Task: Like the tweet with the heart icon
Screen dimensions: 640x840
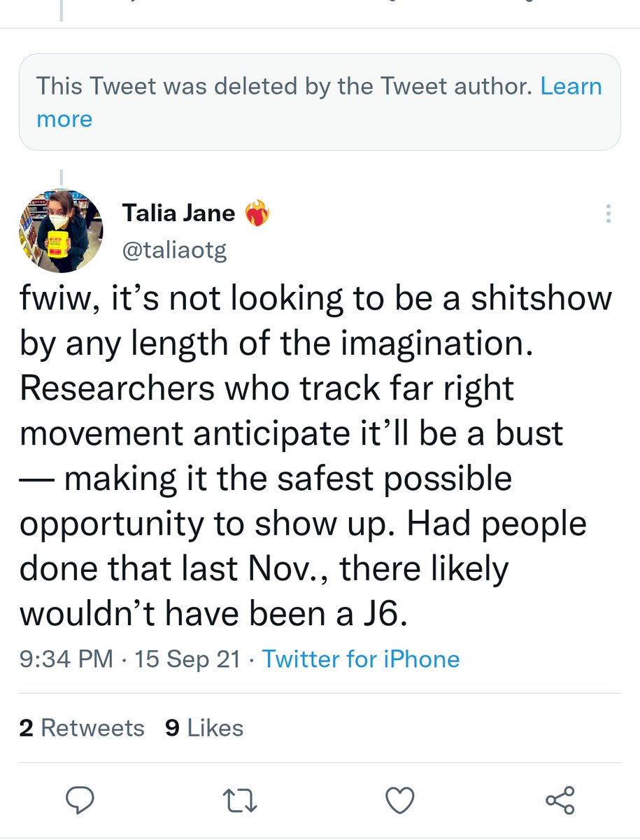Action: (x=400, y=799)
